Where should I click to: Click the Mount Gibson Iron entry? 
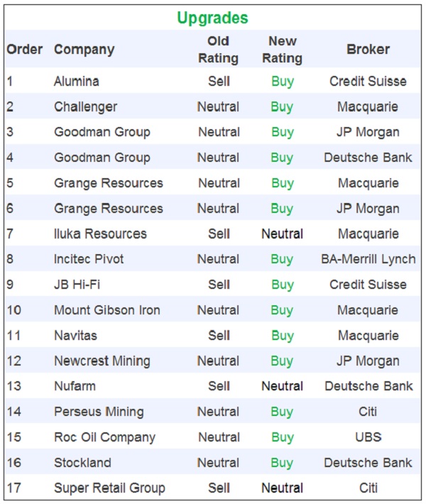[x=106, y=310]
